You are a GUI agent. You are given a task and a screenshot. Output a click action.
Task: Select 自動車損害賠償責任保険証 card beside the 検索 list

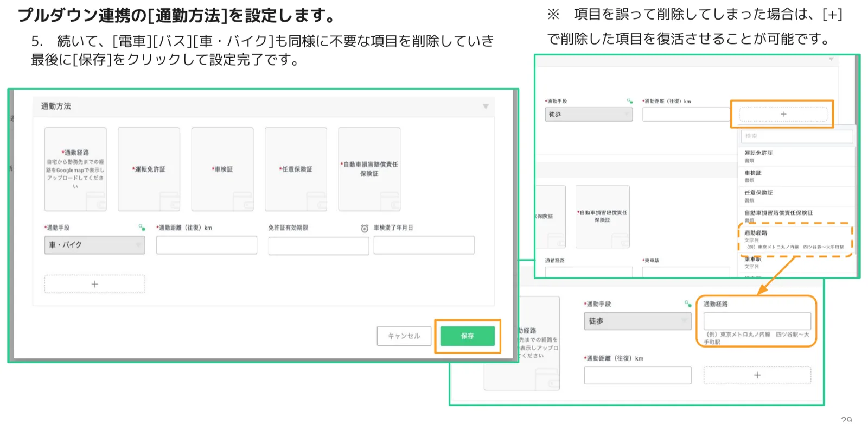[603, 217]
